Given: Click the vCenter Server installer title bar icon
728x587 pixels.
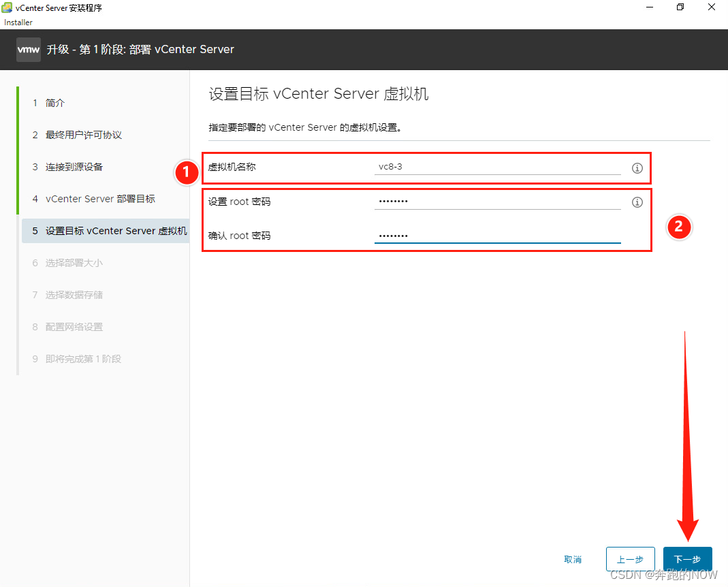Looking at the screenshot, I should (x=7, y=7).
